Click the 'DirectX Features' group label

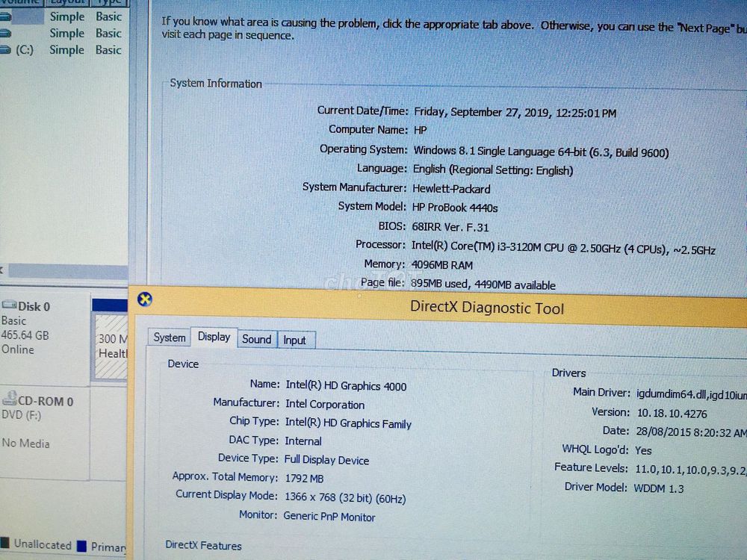(203, 545)
